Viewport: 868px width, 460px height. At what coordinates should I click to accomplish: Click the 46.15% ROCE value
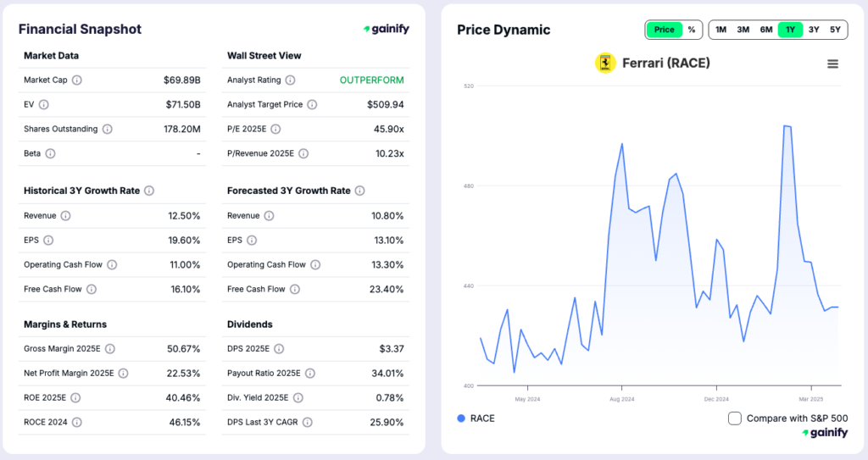(184, 422)
